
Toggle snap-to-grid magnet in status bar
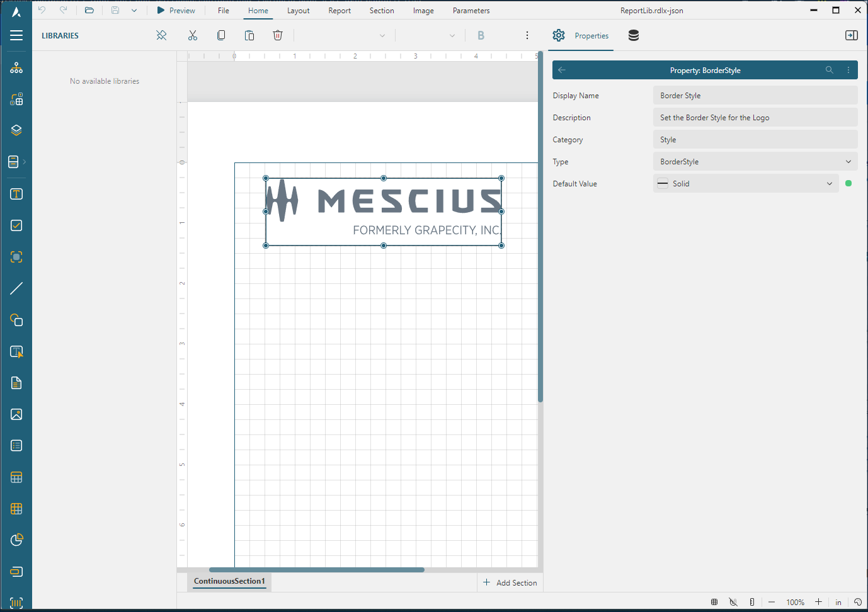[x=733, y=602]
